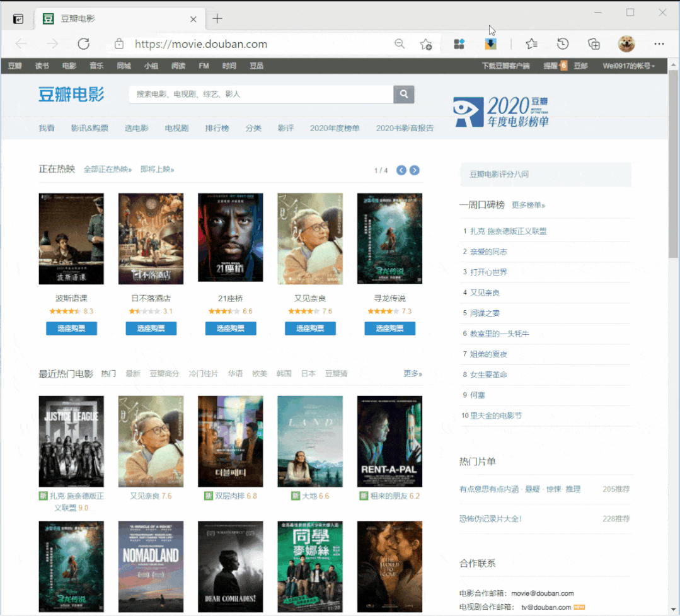The width and height of the screenshot is (680, 616).
Task: Go to next page of 正在热映 carousel
Action: point(415,170)
